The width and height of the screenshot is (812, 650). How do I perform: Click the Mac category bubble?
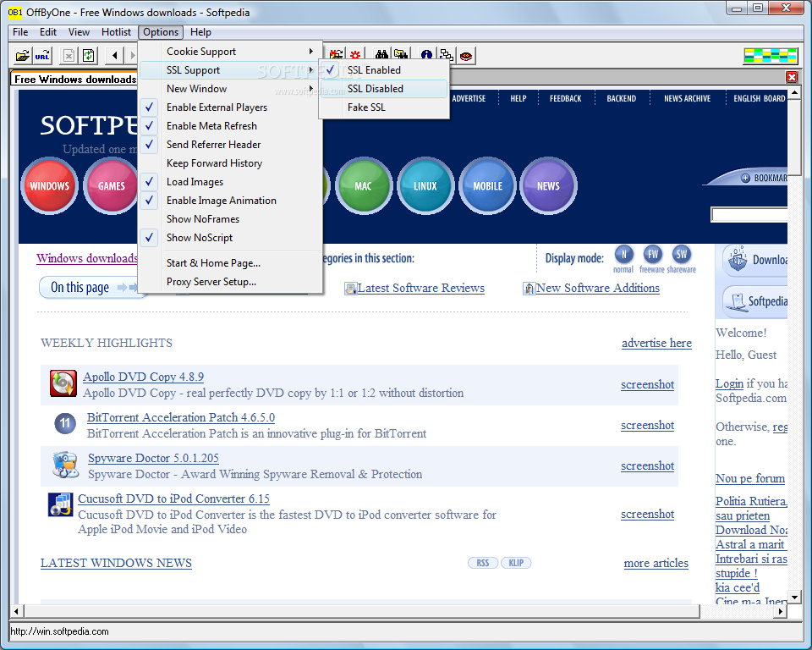pos(363,186)
